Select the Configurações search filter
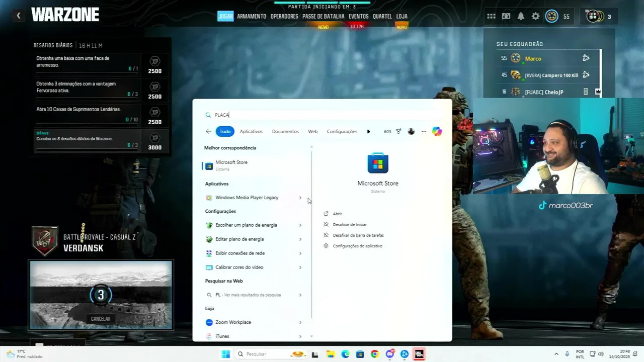This screenshot has width=644, height=362. pos(342,131)
